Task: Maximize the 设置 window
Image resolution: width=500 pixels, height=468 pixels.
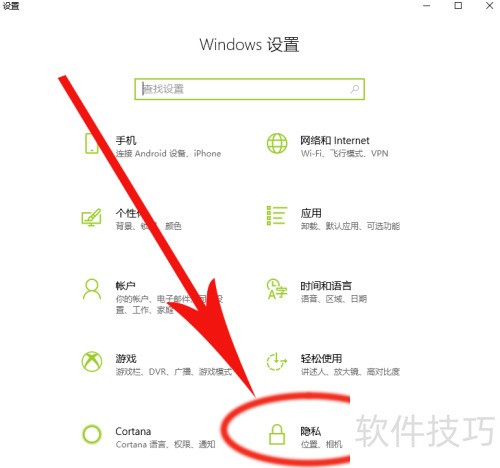Action: click(x=458, y=6)
